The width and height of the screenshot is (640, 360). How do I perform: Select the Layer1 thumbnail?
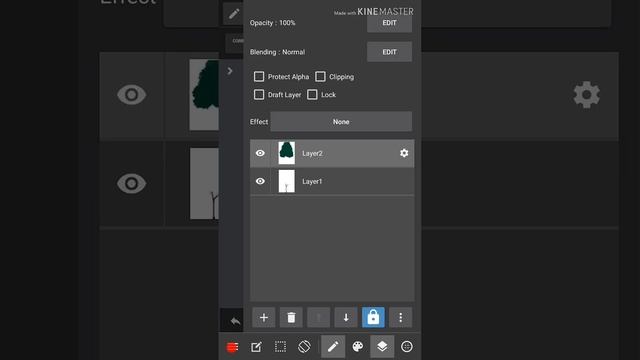coord(287,181)
